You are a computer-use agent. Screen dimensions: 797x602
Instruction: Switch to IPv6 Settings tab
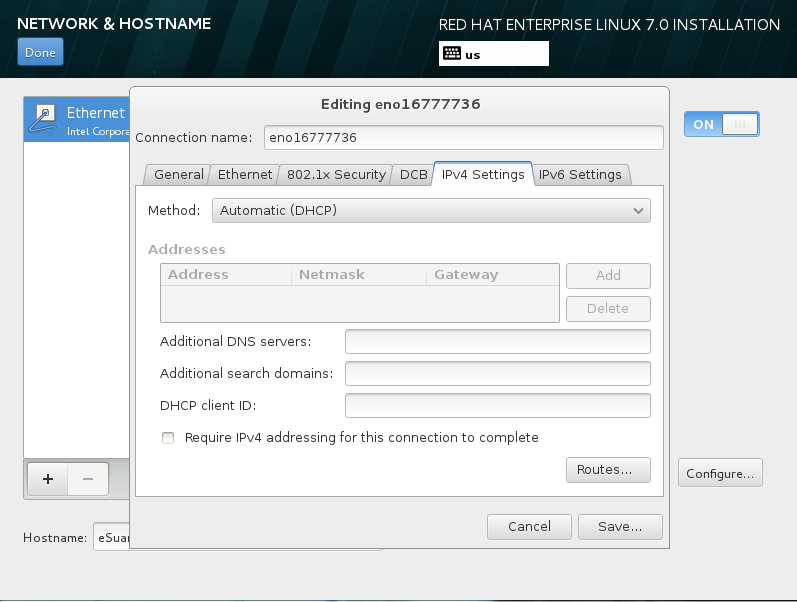(x=580, y=175)
